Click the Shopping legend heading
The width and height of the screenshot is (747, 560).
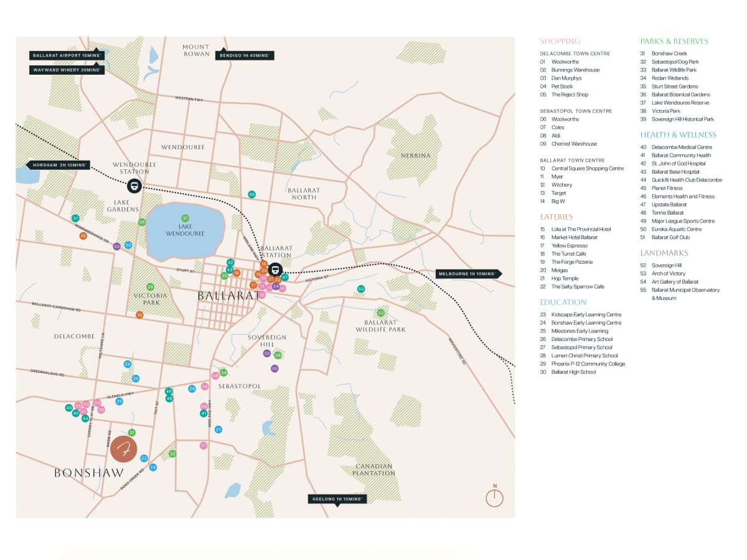560,41
